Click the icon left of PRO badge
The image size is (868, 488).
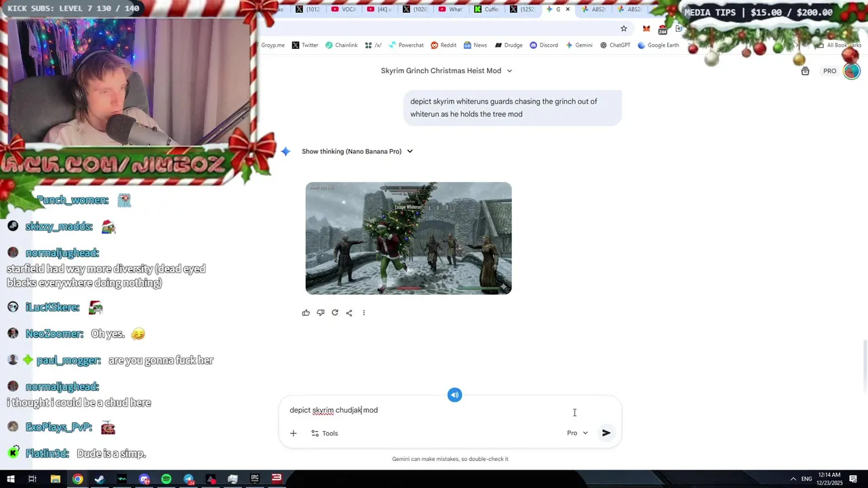[x=805, y=71]
